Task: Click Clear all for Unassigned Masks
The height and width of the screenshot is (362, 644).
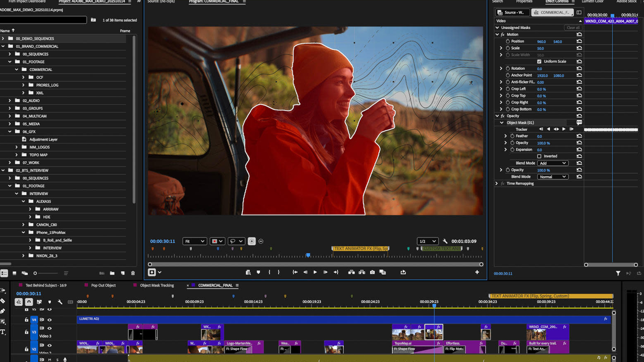Action: pos(573,27)
